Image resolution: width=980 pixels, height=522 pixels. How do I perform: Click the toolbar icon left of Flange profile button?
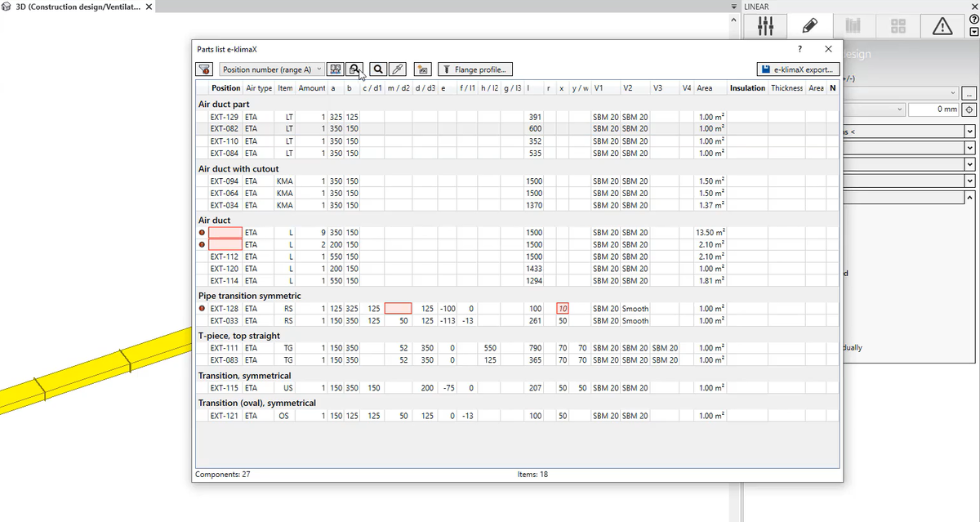pyautogui.click(x=422, y=69)
